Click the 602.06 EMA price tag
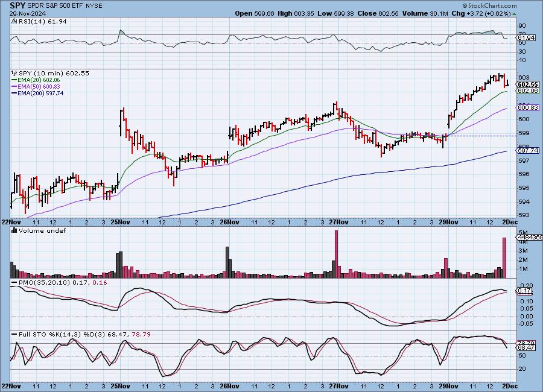This screenshot has height=392, width=543. tap(528, 90)
